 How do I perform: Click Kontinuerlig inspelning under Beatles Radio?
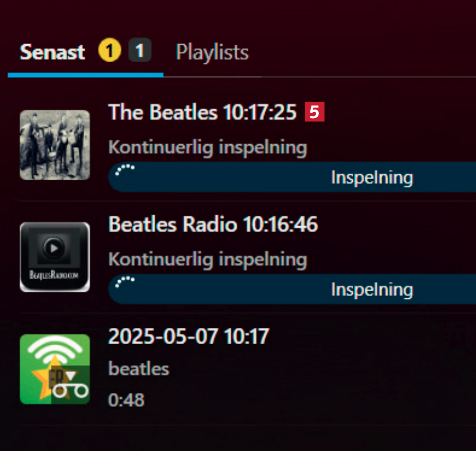[207, 260]
